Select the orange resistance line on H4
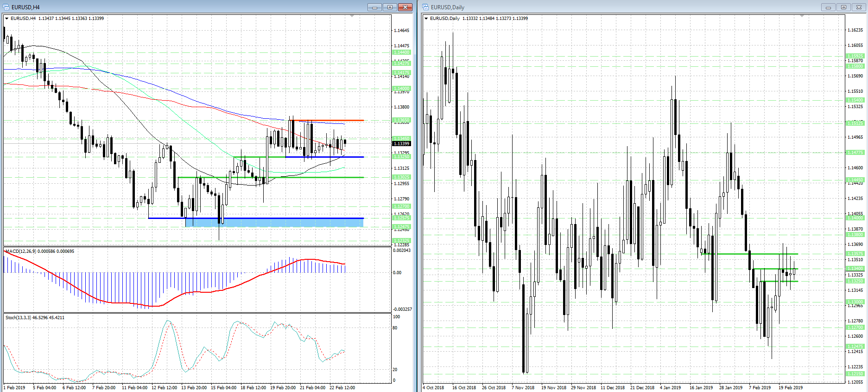This screenshot has height=392, width=868. click(334, 121)
